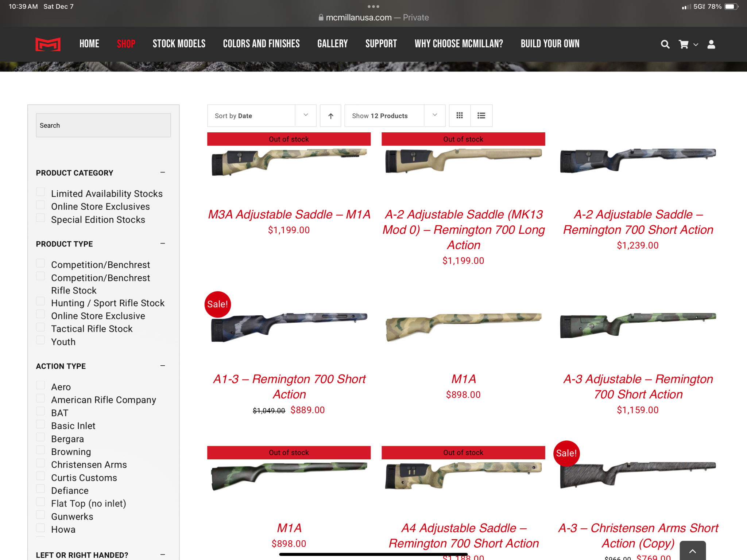Open Why Choose McMillan menu item
This screenshot has width=747, height=560.
click(x=459, y=44)
